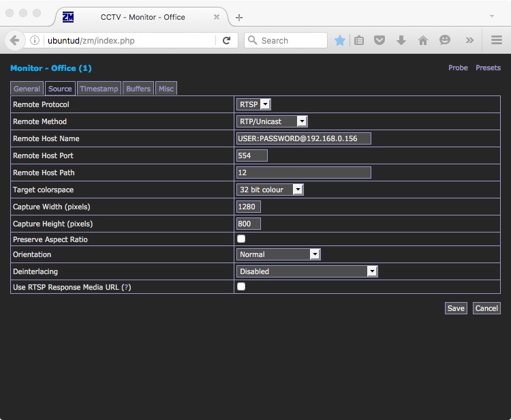The height and width of the screenshot is (420, 511).
Task: Enable Use RTSP Response Media URL checkbox
Action: pyautogui.click(x=241, y=286)
